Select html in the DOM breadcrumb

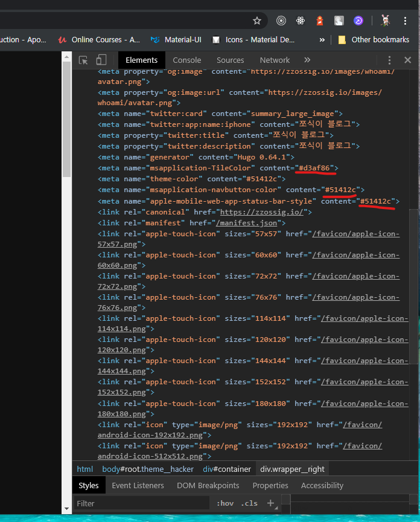pyautogui.click(x=85, y=469)
